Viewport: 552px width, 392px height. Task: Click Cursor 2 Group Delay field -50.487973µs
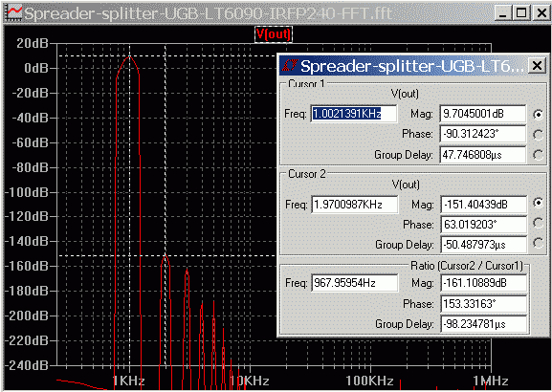pyautogui.click(x=483, y=245)
